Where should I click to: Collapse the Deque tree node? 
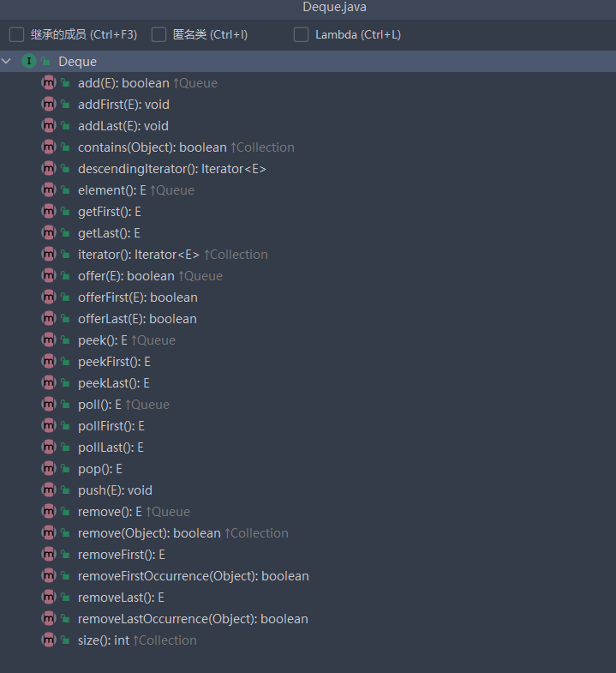[x=8, y=62]
